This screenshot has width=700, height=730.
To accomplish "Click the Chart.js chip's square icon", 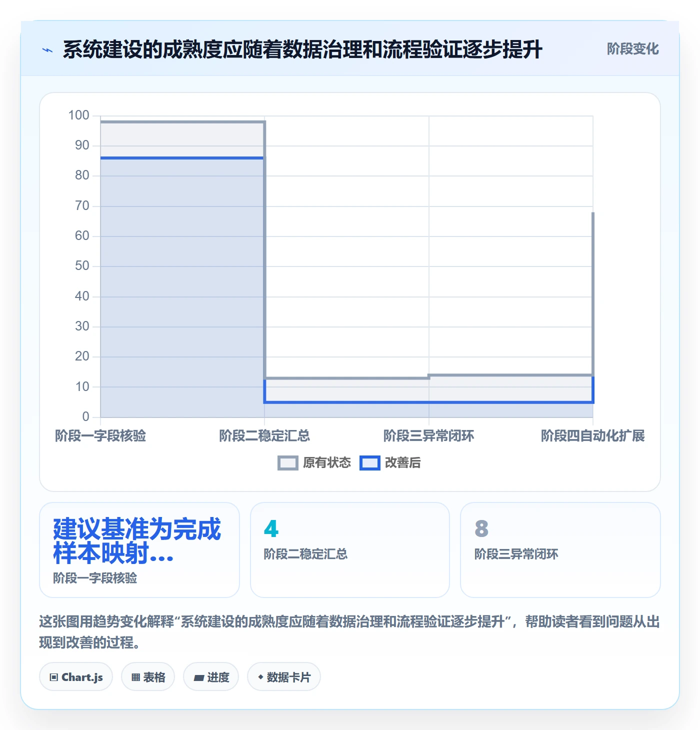I will [x=54, y=677].
